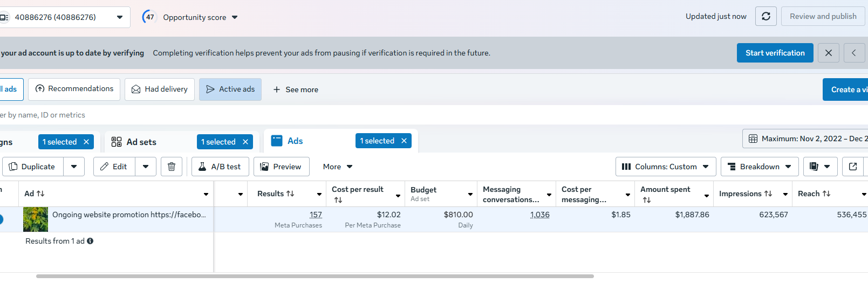Image resolution: width=868 pixels, height=290 pixels.
Task: Clear the Ads 1 selected filter
Action: point(404,141)
